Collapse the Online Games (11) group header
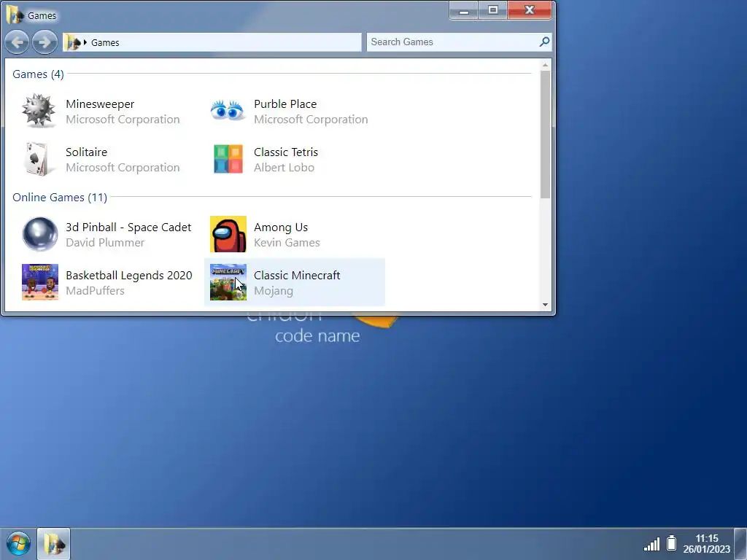Screen dimensions: 747x560 click(60, 197)
